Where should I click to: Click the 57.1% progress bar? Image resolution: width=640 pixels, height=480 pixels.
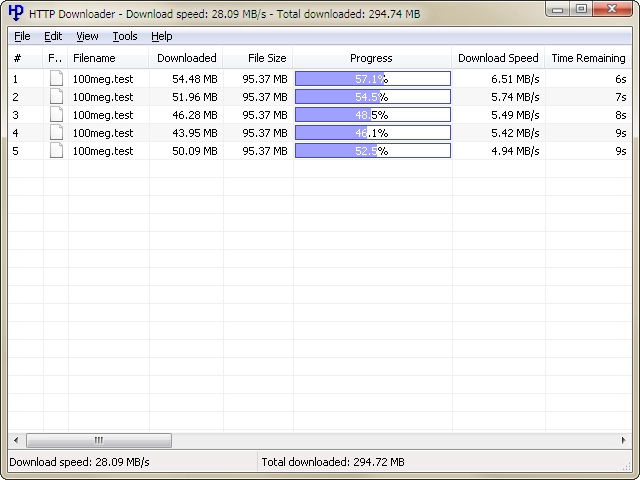pyautogui.click(x=373, y=78)
